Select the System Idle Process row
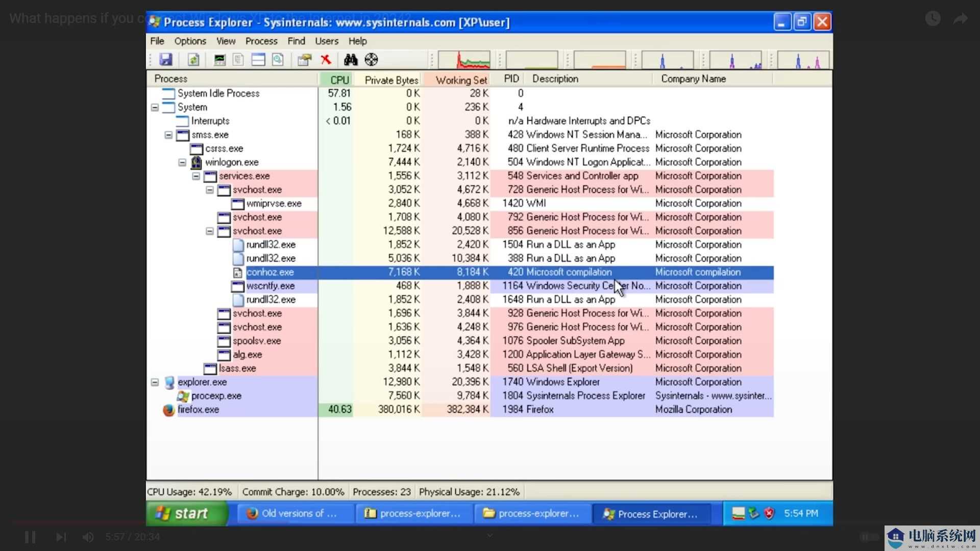The width and height of the screenshot is (980, 551). tap(460, 93)
